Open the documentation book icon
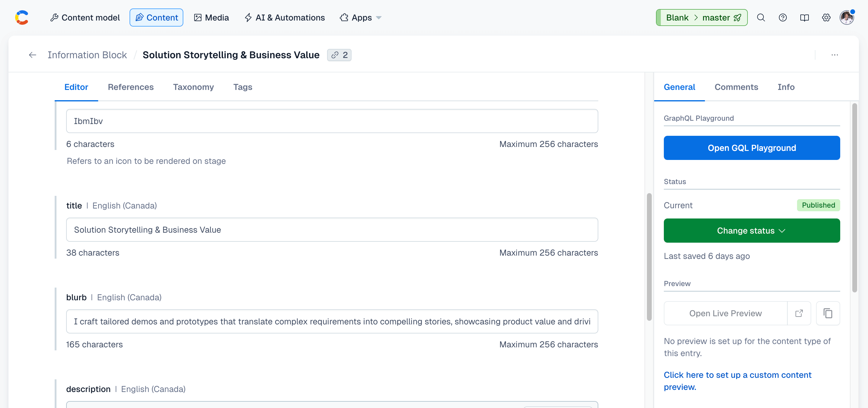This screenshot has height=408, width=868. point(805,18)
